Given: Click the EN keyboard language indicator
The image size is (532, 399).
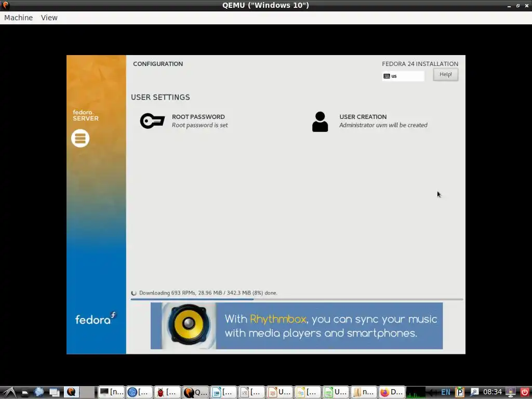Looking at the screenshot, I should [445, 392].
